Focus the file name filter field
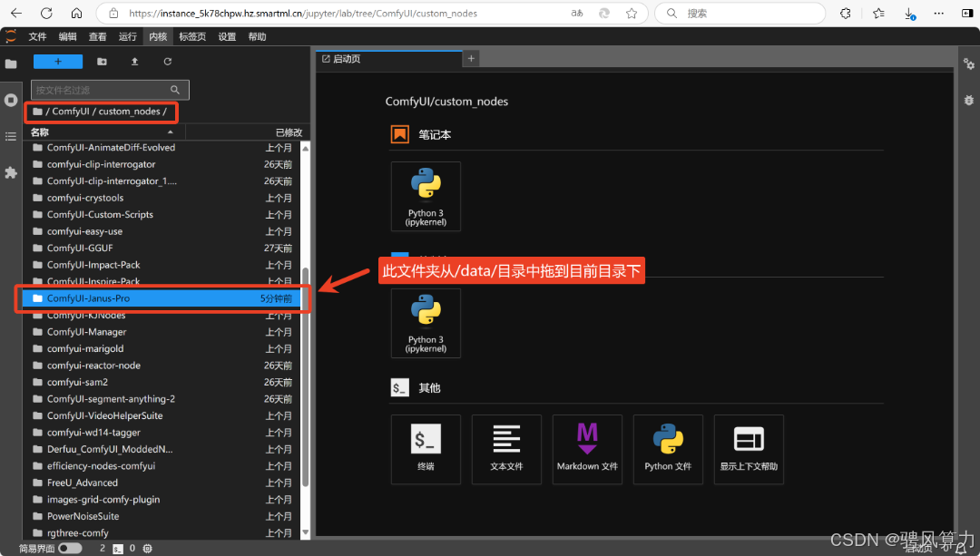The image size is (980, 556). pyautogui.click(x=110, y=90)
